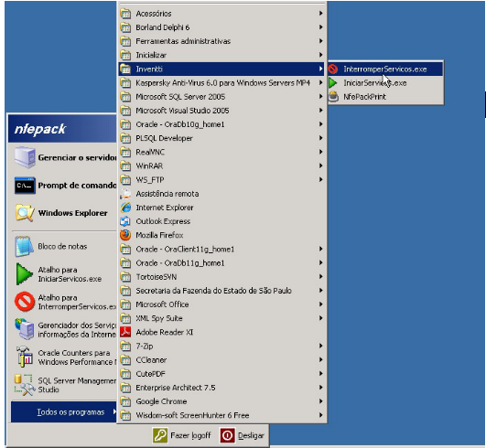Click the green play icon for IniciarServicos.exe

point(333,82)
